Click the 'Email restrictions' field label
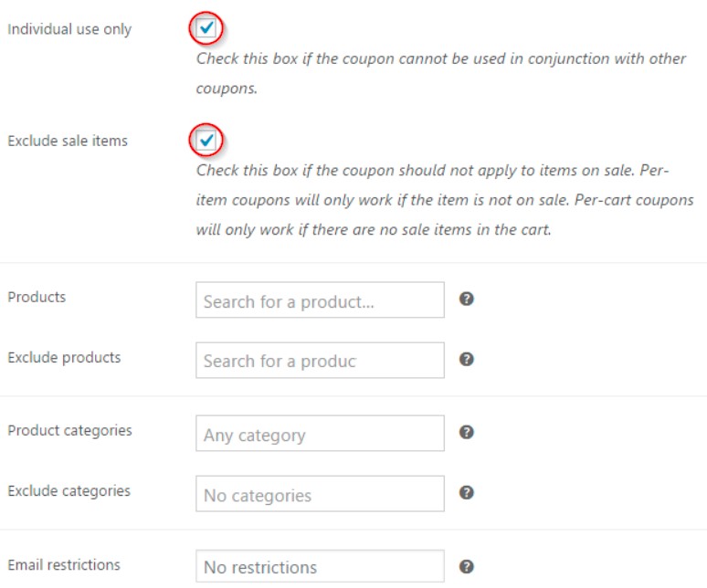Viewport: 707px width, 588px height. click(63, 564)
